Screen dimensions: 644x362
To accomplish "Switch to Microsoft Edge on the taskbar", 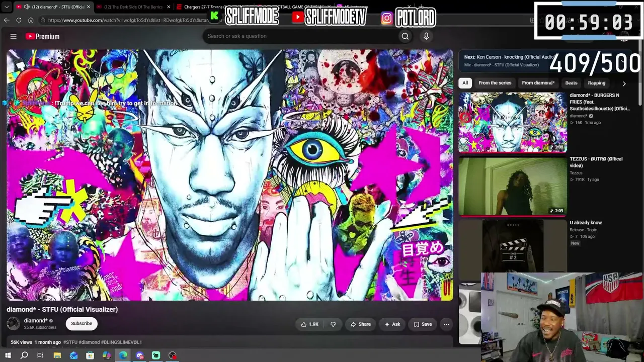I will (x=123, y=355).
